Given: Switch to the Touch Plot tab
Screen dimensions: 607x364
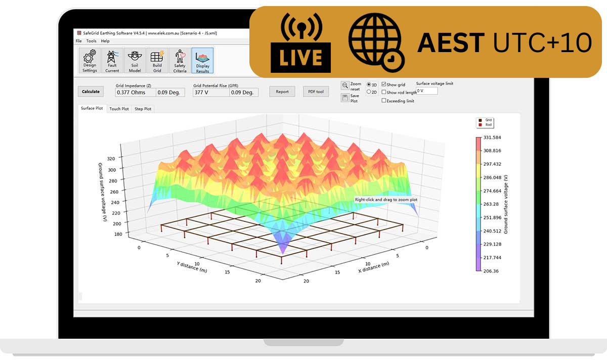Looking at the screenshot, I should (x=118, y=108).
